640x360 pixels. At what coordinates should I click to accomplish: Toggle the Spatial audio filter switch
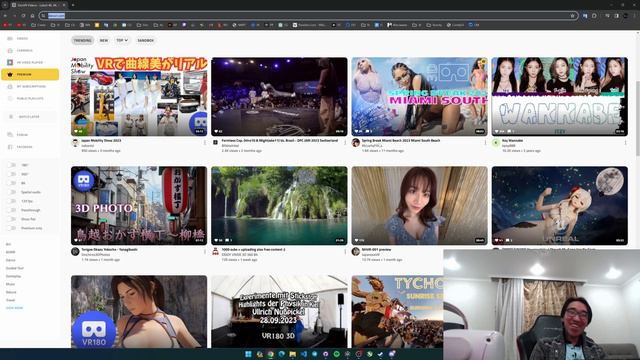[12, 192]
